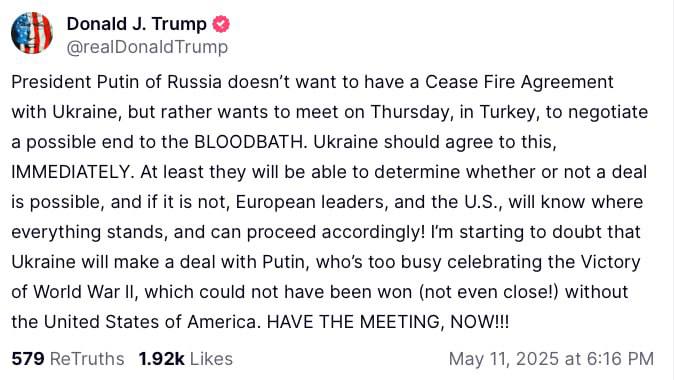Open Donald J. Trump display name
The height and width of the screenshot is (380, 674).
point(137,24)
